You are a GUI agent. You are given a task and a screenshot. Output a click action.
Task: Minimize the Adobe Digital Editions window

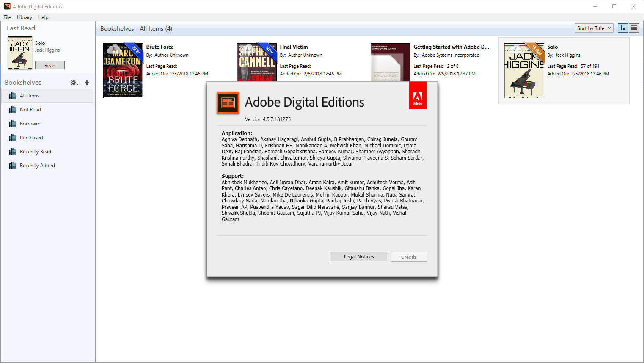point(595,6)
